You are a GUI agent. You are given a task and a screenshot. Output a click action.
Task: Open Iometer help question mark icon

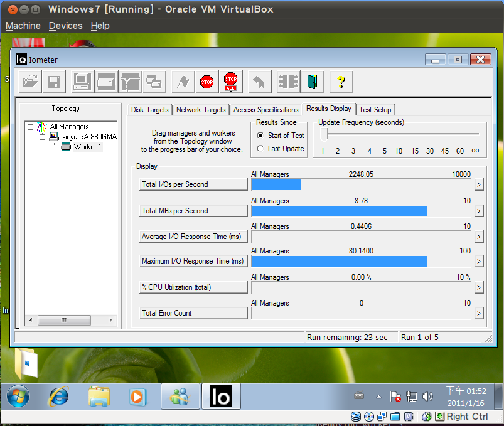point(341,82)
